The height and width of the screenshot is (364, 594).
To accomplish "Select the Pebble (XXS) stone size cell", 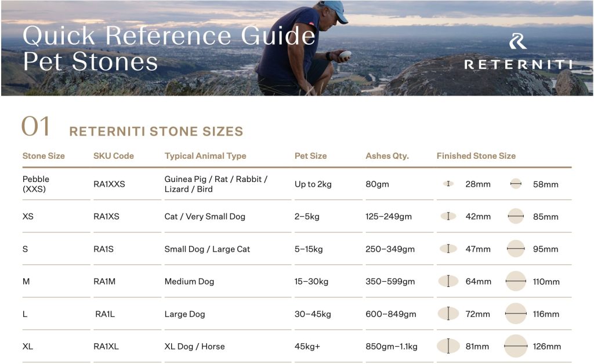I will pyautogui.click(x=36, y=184).
